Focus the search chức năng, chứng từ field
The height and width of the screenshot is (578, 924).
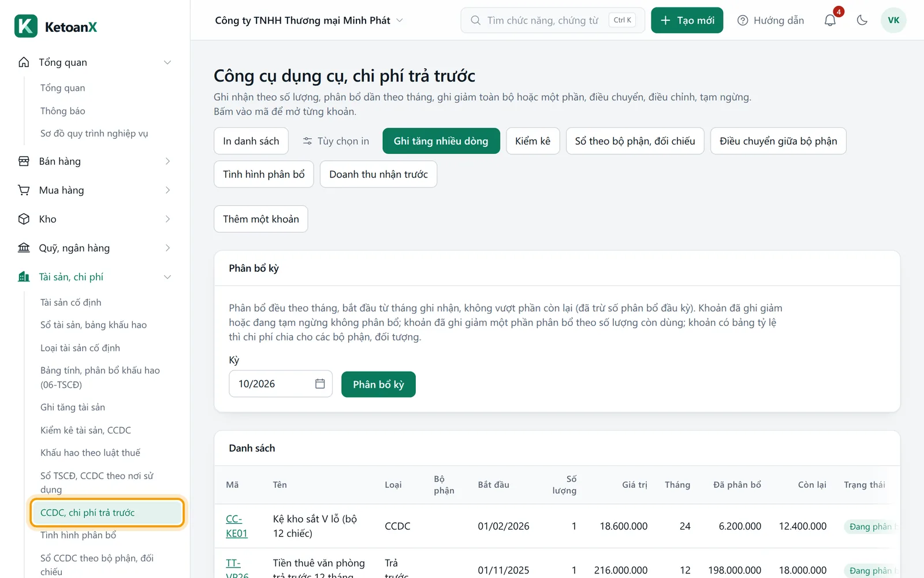553,20
